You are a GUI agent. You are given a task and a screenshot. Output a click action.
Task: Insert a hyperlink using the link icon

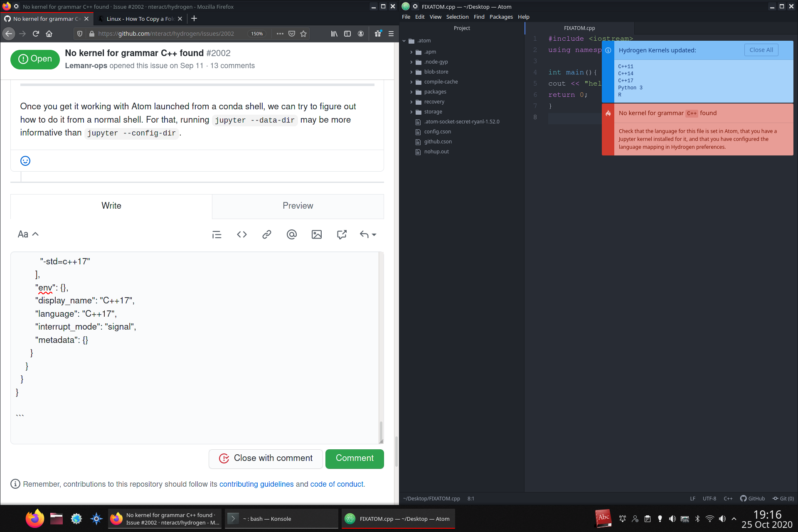pos(266,234)
